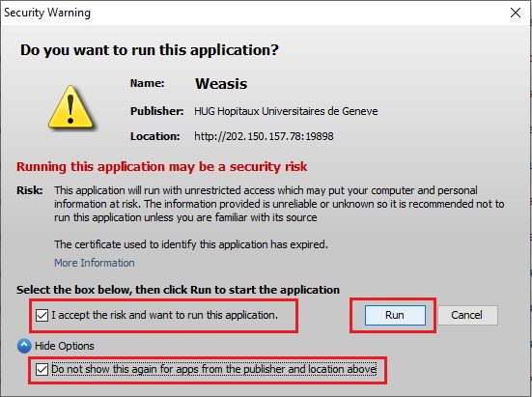The image size is (532, 397).
Task: Toggle the 'Do not show this again' checkbox
Action: tap(42, 369)
